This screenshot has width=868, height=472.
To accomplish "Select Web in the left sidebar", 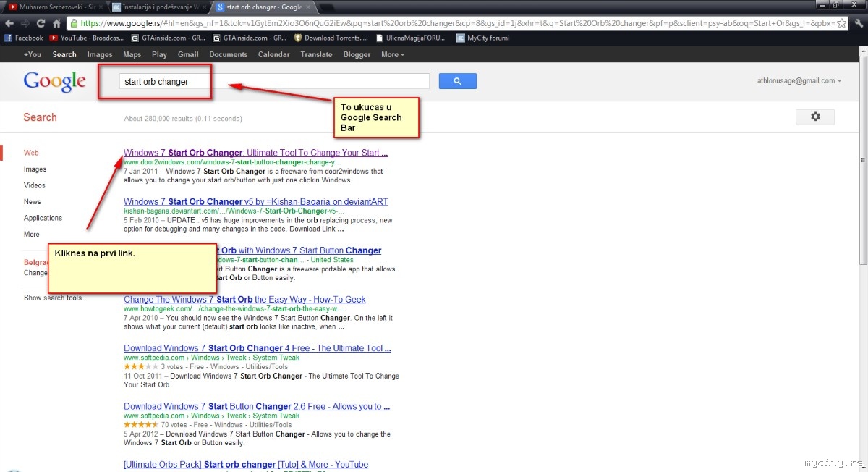I will (31, 153).
